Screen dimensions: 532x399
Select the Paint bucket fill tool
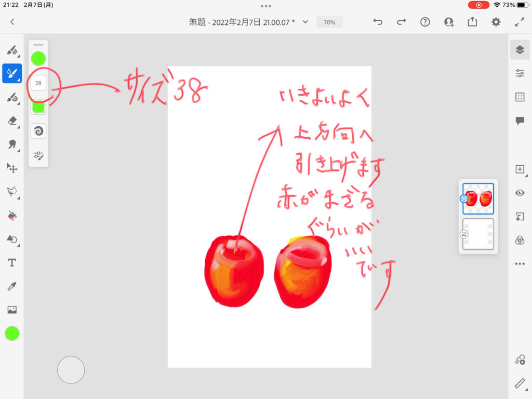point(11,215)
